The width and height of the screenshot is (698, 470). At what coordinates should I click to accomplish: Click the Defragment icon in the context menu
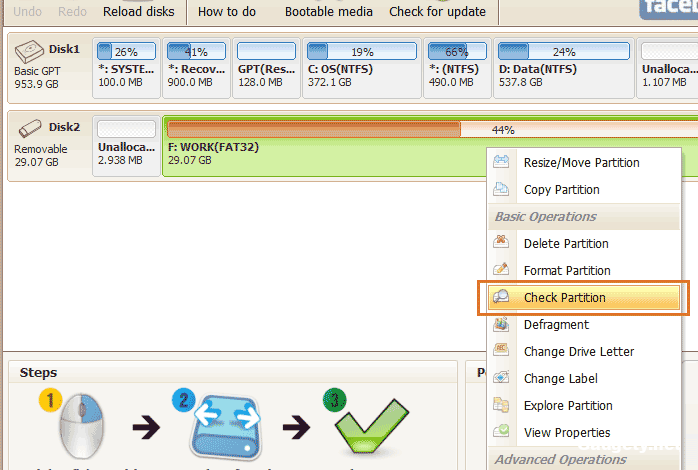tap(502, 324)
